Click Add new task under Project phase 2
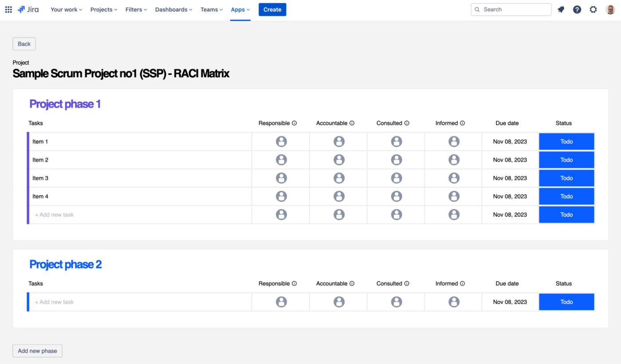Image resolution: width=621 pixels, height=364 pixels. pos(54,301)
